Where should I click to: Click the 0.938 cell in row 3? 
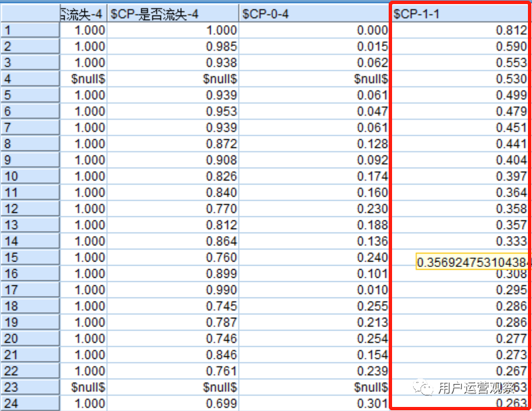(173, 63)
